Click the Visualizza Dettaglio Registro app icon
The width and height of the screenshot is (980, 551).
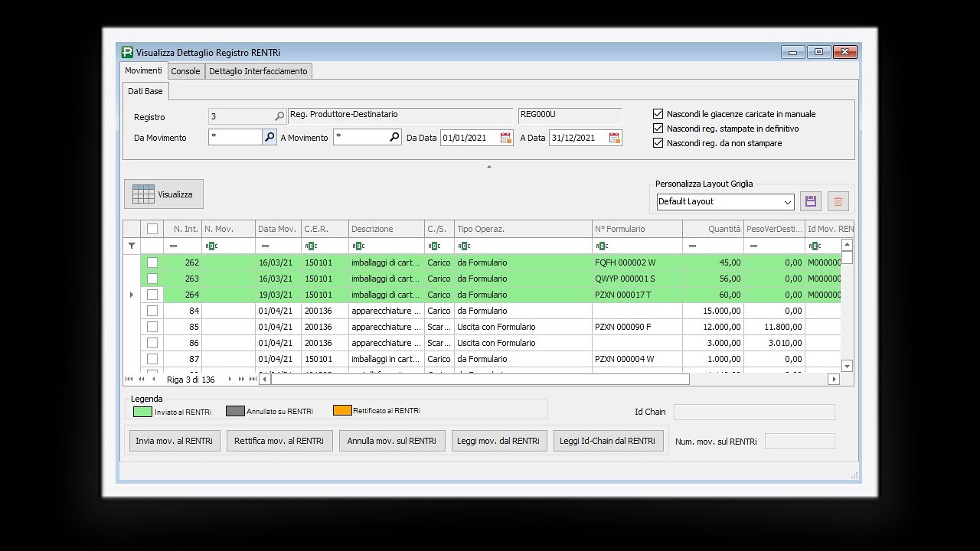pos(127,52)
